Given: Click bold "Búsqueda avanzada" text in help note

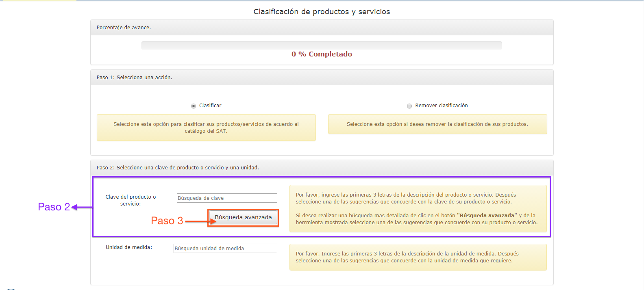Looking at the screenshot, I should pos(487,216).
